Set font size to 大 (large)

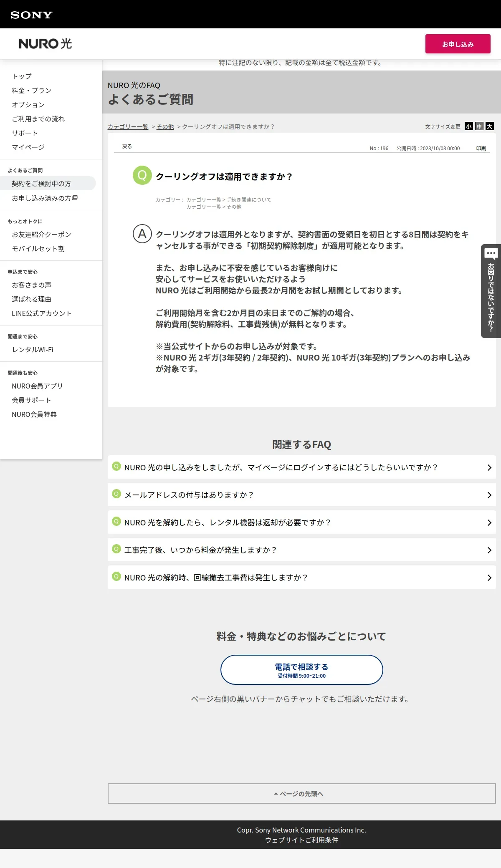point(490,126)
